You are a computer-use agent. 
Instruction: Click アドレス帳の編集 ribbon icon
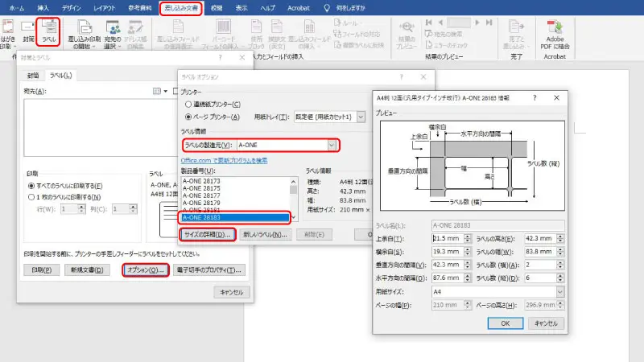point(135,34)
